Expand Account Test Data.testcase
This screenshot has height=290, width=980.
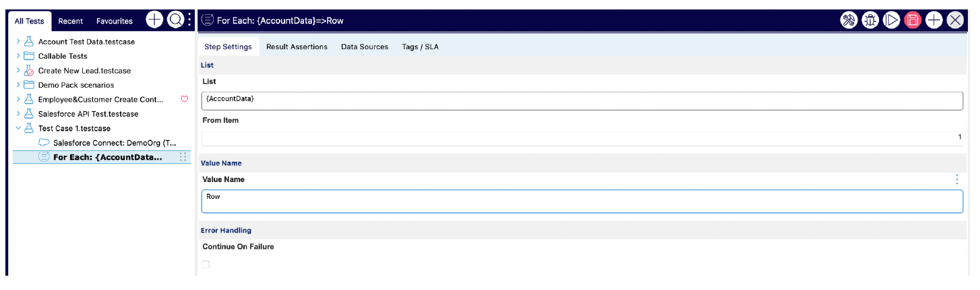(x=18, y=42)
